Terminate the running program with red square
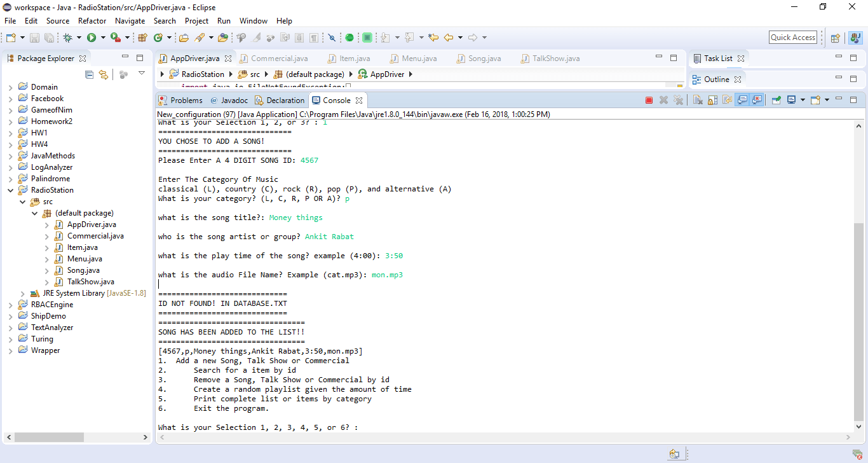Viewport: 868px width, 463px height. pyautogui.click(x=649, y=100)
